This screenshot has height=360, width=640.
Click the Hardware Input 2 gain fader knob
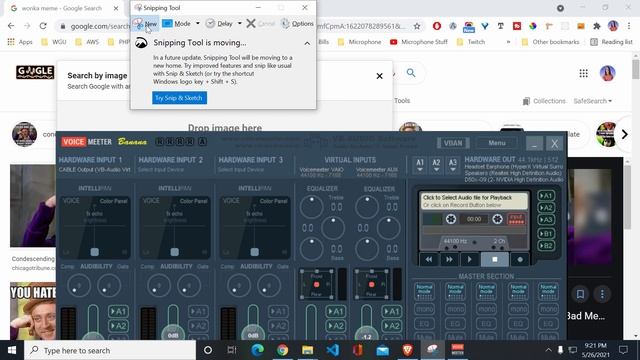tap(173, 333)
